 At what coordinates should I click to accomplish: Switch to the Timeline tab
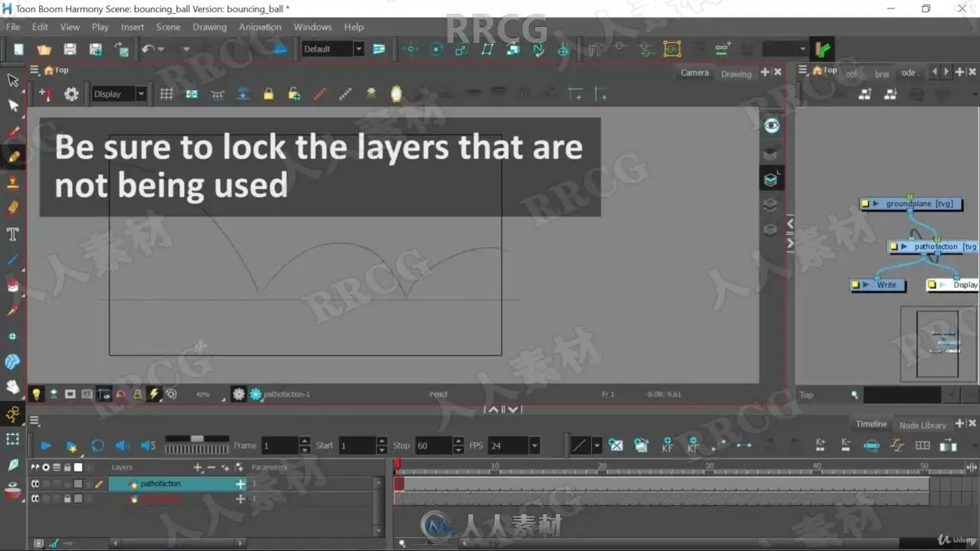coord(871,424)
